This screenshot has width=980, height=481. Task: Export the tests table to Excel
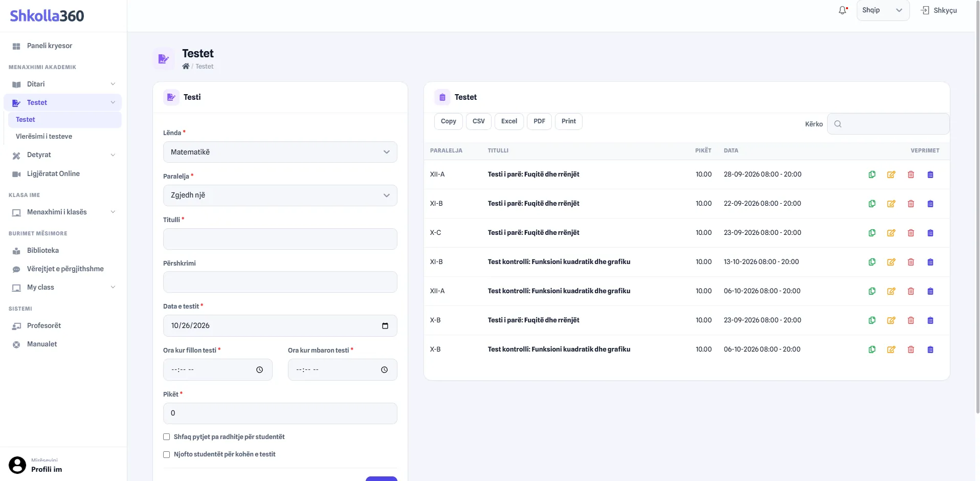coord(509,121)
